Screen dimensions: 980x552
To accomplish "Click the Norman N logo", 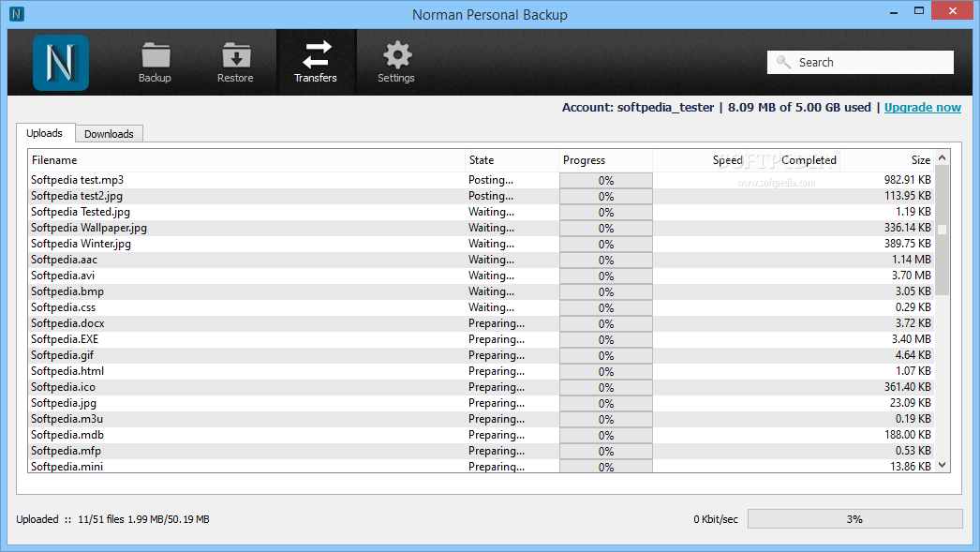I will click(x=61, y=63).
